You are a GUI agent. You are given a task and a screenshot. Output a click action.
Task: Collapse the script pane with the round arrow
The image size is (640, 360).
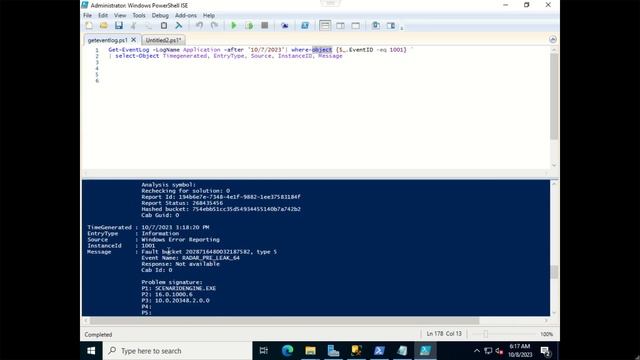click(x=553, y=39)
